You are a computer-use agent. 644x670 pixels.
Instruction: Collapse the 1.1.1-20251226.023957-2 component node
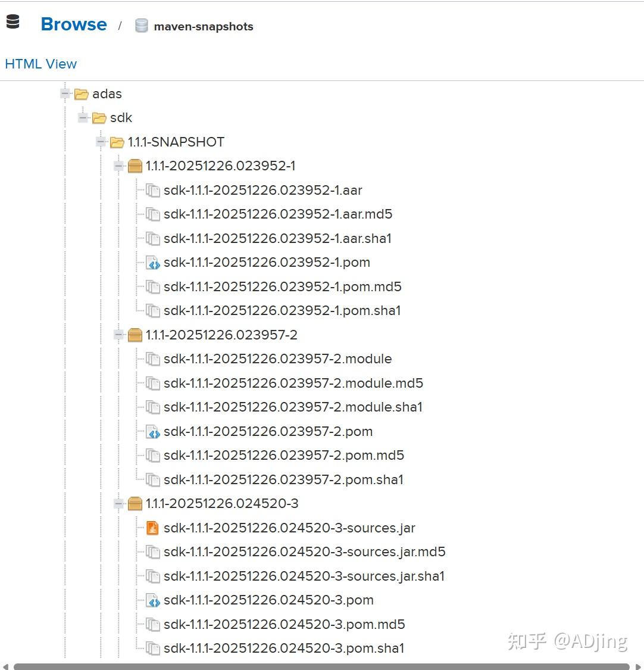[119, 335]
